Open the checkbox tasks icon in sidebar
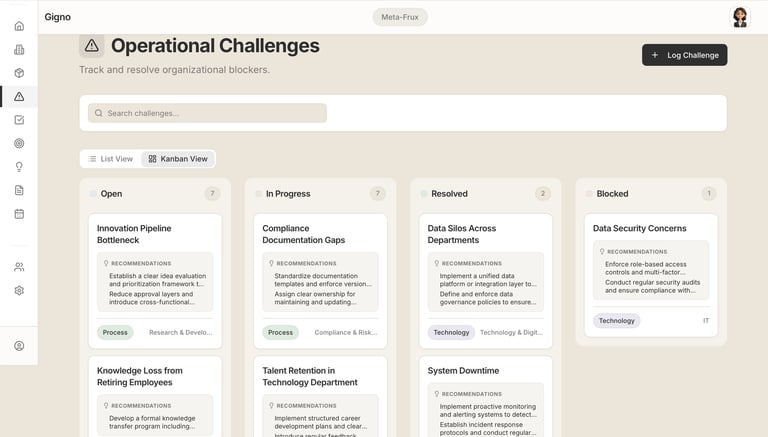 19,120
